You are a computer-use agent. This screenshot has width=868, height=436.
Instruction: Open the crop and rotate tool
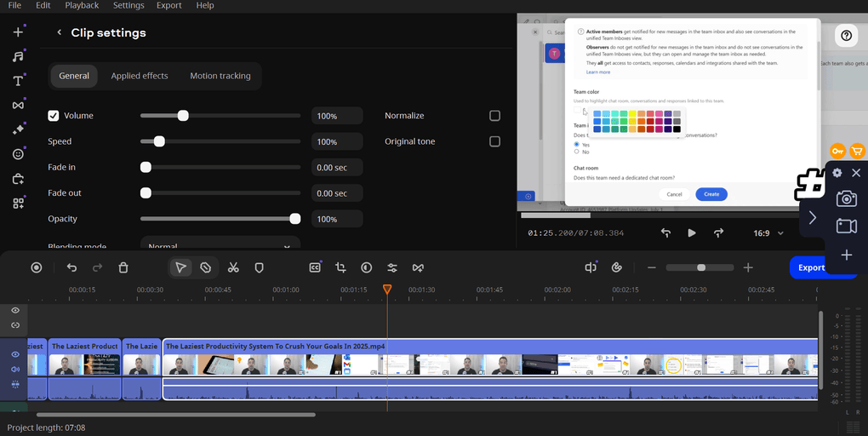coord(340,267)
